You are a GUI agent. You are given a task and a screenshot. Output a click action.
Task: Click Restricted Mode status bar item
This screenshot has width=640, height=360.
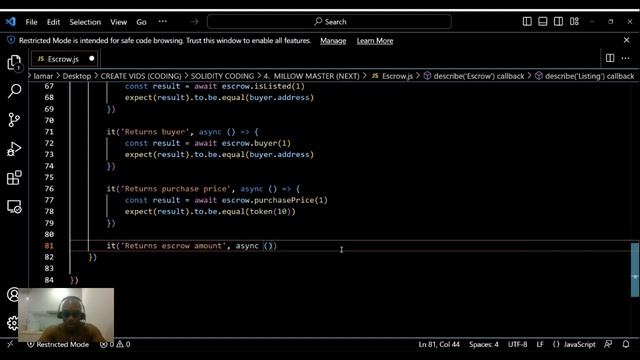58,344
